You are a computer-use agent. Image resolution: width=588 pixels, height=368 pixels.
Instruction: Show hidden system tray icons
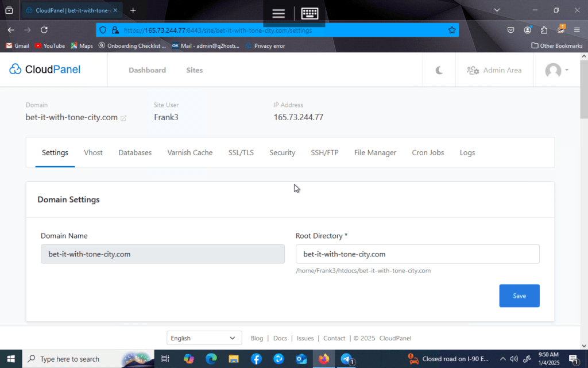pos(503,359)
